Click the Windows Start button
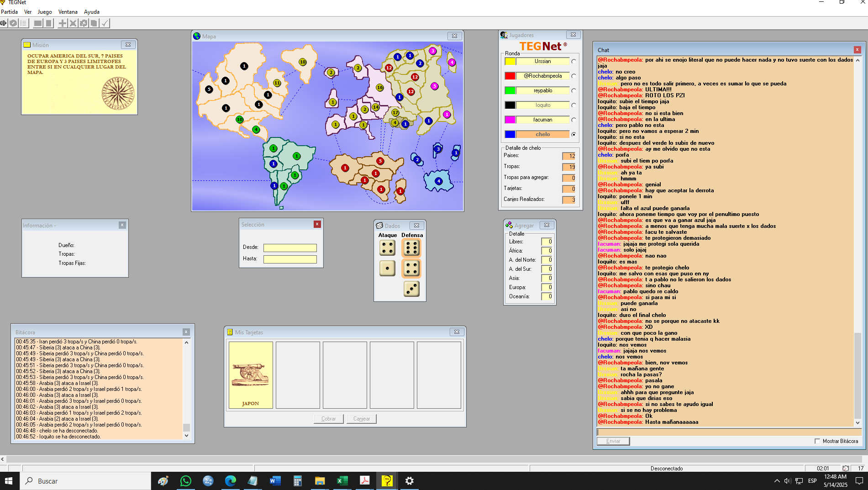Screen dimensions: 868x490 pos(9,481)
